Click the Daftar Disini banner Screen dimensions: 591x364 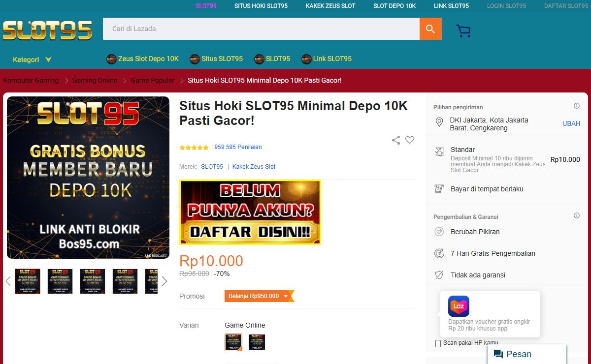point(250,212)
